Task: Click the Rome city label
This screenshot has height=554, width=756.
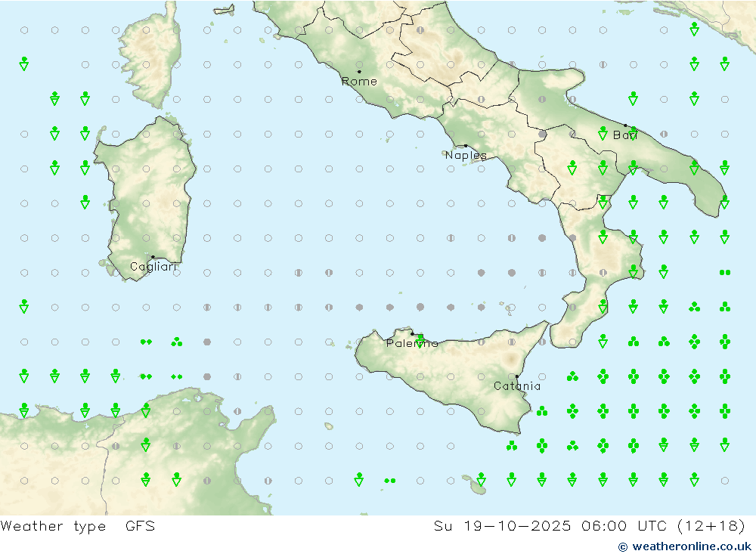Action: click(x=359, y=82)
